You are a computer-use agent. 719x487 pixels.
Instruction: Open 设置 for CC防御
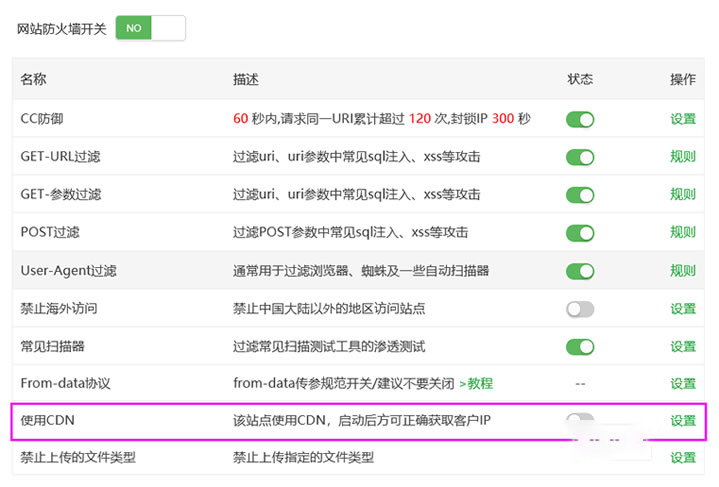coord(683,119)
